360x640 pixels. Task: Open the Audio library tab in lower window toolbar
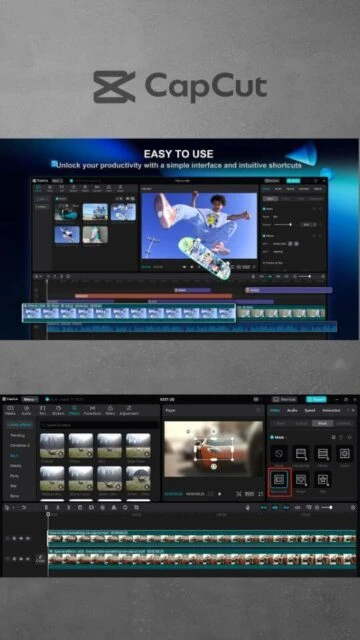(x=26, y=410)
